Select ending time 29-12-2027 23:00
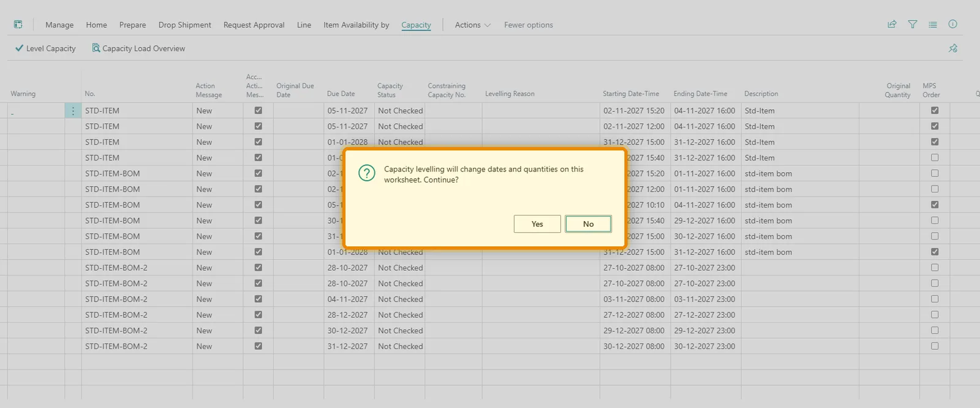The width and height of the screenshot is (980, 408). click(704, 331)
